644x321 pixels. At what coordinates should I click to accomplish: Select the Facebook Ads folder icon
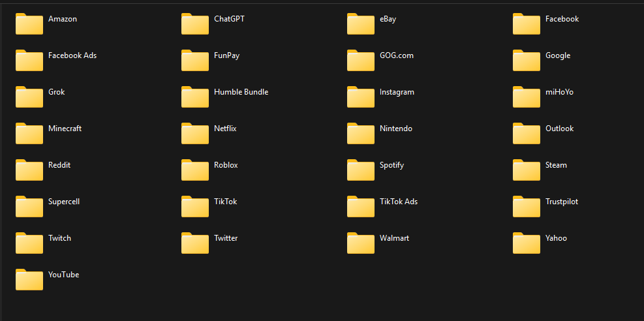point(29,60)
